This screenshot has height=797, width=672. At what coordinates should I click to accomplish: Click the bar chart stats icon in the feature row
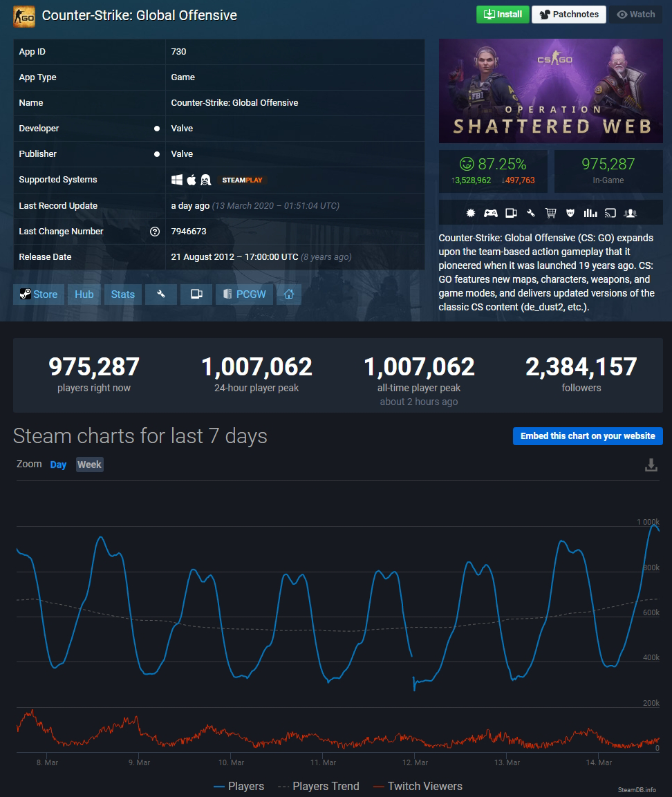pos(590,213)
